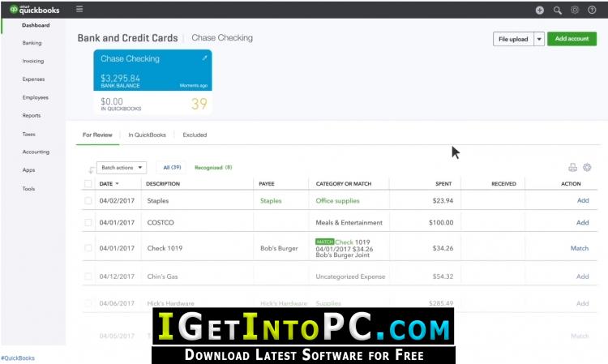Viewport: 608px width, 364px height.
Task: Click the edit pencil on Chase Checking card
Action: pos(204,58)
